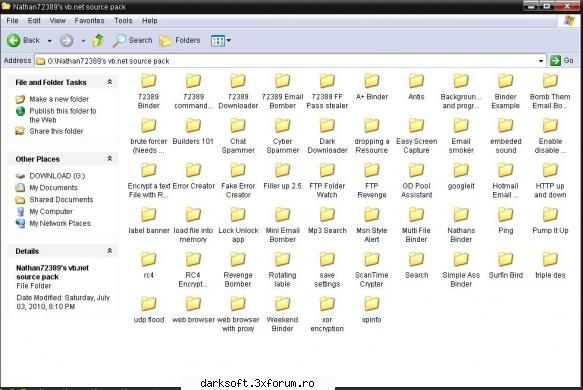Select the web browser with proxy folder
The height and width of the screenshot is (390, 583).
(238, 315)
